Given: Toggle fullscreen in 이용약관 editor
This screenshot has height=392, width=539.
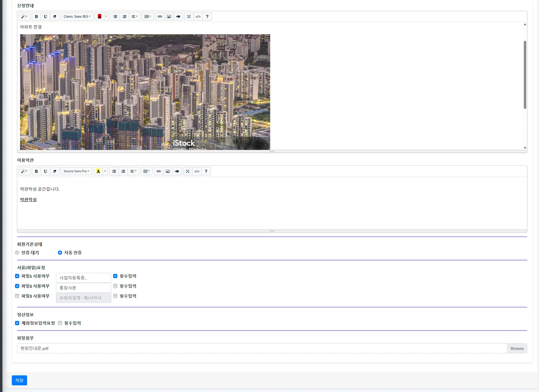Looking at the screenshot, I should 188,171.
